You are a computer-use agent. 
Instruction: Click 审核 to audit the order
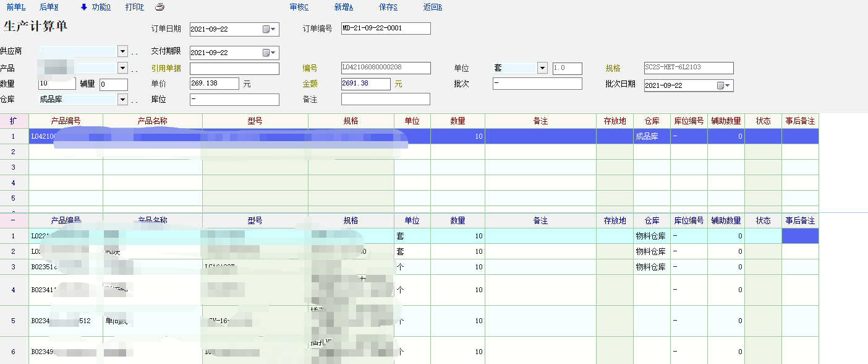pos(299,7)
